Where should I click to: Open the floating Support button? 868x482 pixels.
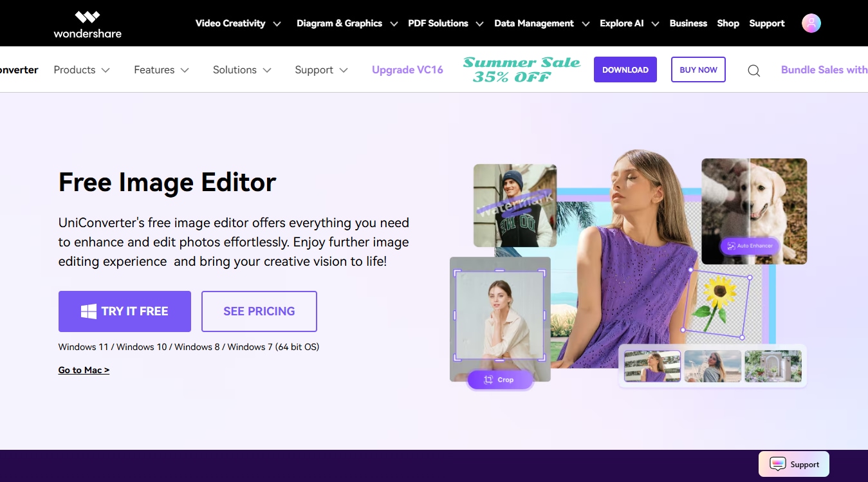(x=794, y=464)
